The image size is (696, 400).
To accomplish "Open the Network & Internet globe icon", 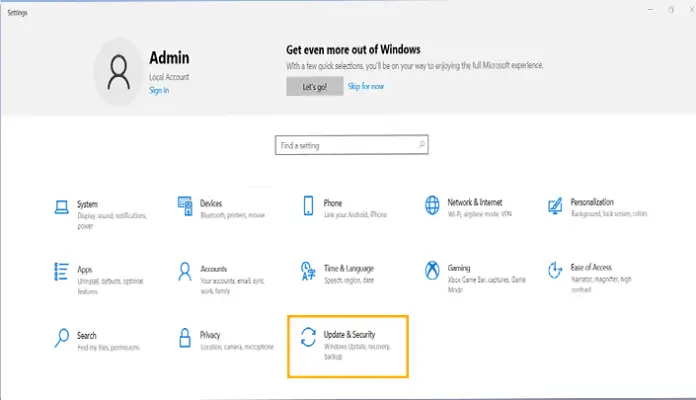I will (x=432, y=207).
